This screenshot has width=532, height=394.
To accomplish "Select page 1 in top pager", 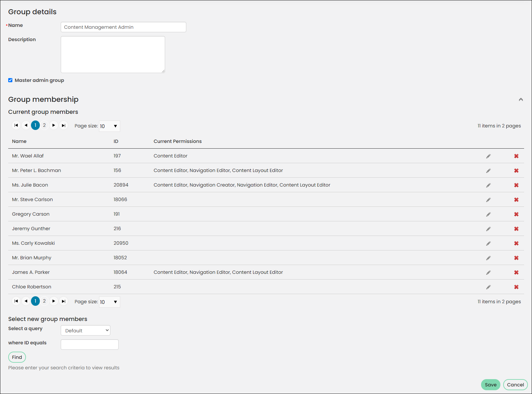I will coord(35,125).
